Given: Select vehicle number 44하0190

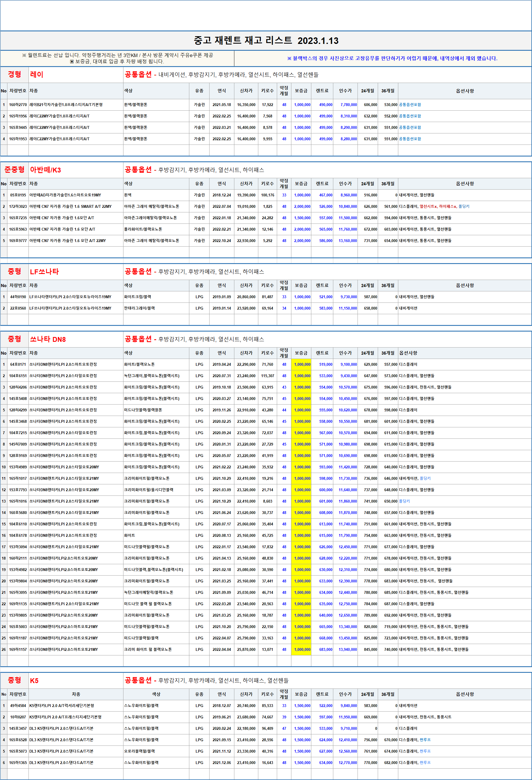Looking at the screenshot, I should [18, 297].
